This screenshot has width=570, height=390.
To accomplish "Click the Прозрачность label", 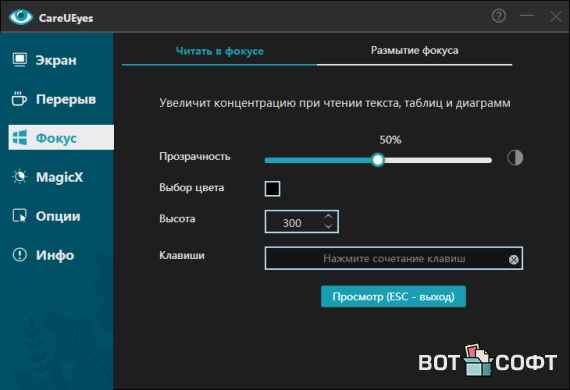I will tap(195, 157).
